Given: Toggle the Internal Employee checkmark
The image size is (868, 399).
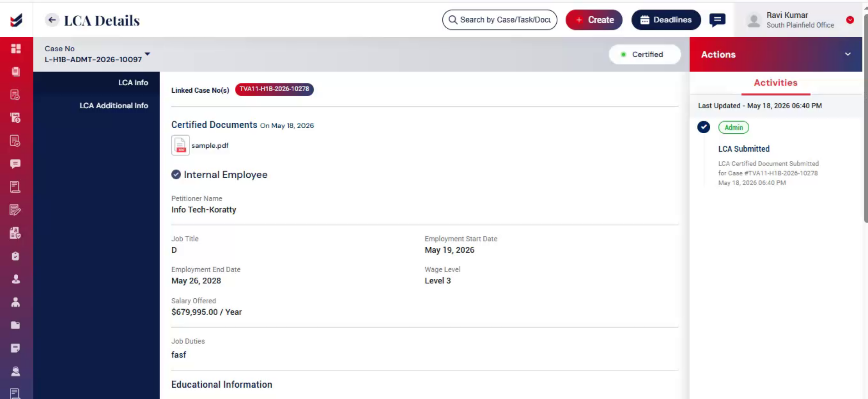Looking at the screenshot, I should point(176,175).
